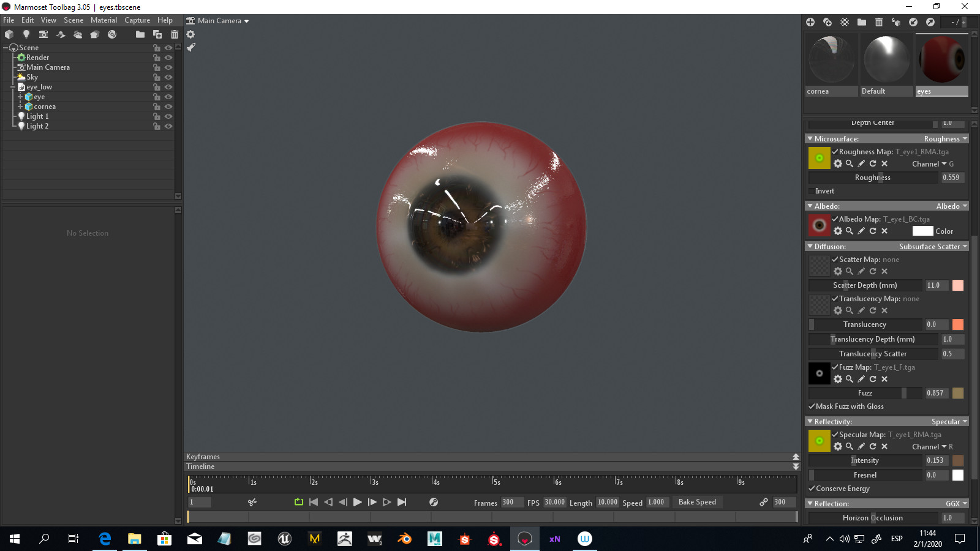980x551 pixels.
Task: Add a new material in the material library
Action: tap(810, 22)
